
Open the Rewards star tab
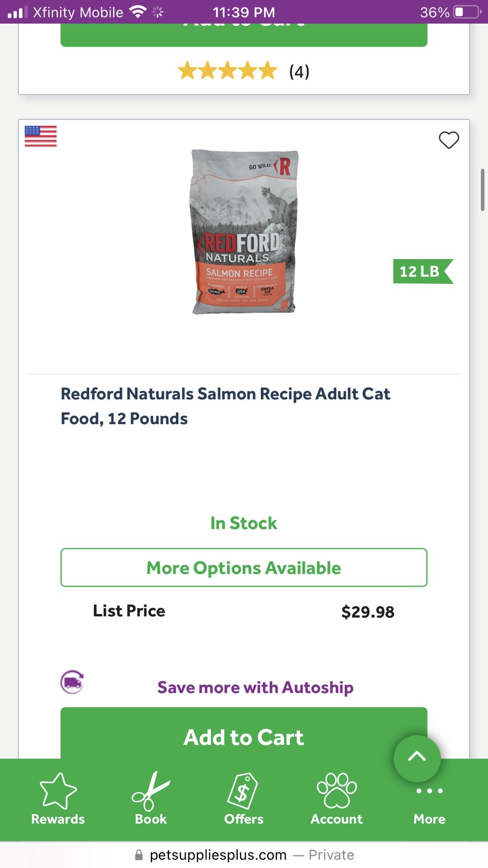click(58, 799)
